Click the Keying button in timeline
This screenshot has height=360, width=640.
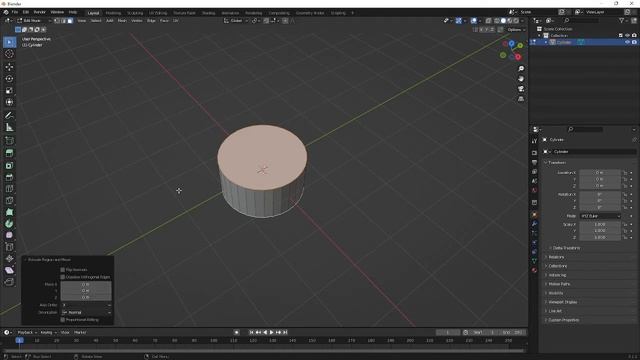pyautogui.click(x=48, y=332)
